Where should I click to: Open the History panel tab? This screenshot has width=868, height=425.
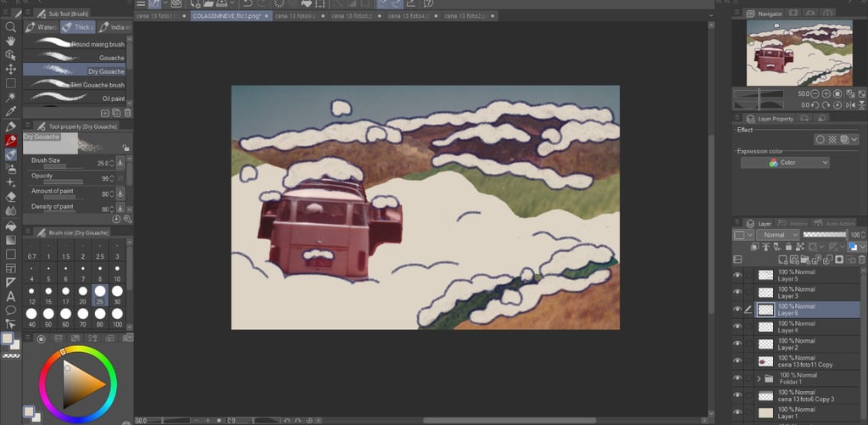794,223
